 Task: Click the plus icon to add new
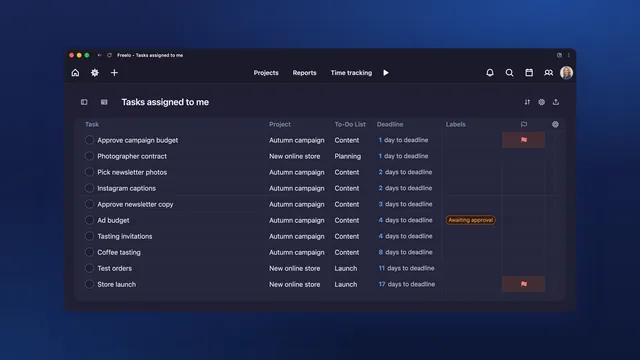(114, 73)
